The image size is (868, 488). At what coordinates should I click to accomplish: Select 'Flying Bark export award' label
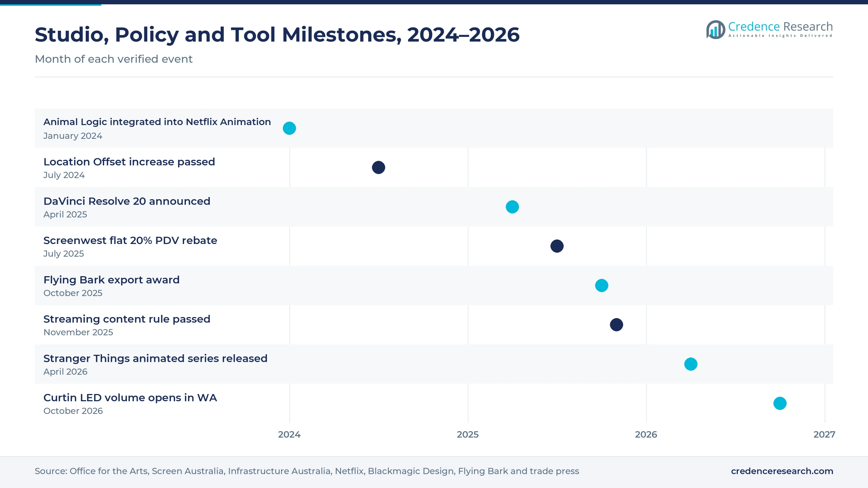111,280
